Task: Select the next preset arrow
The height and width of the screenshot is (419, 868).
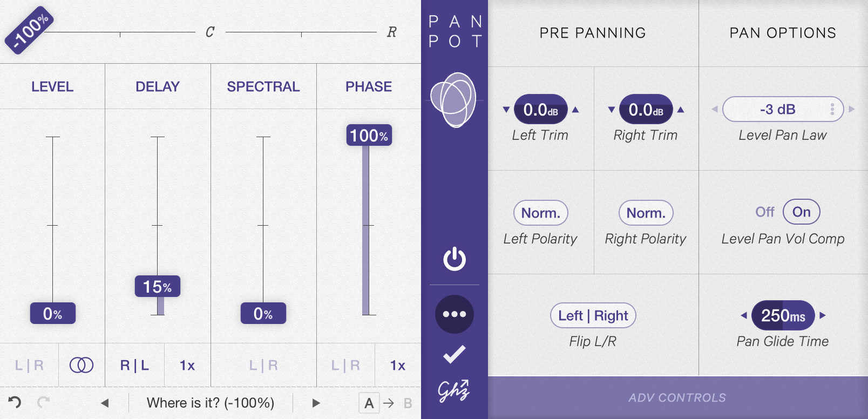Action: (316, 403)
